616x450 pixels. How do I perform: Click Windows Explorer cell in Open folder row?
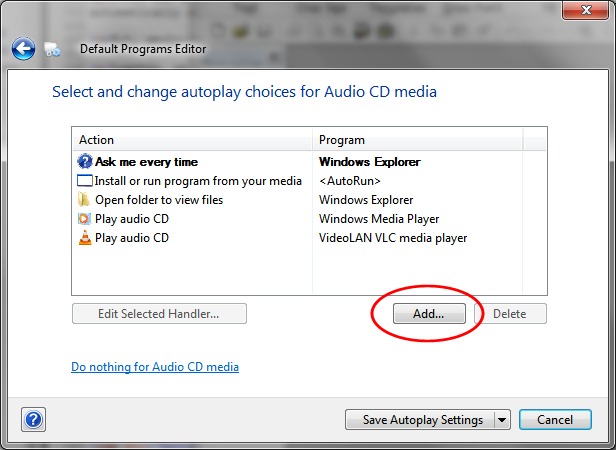(366, 200)
